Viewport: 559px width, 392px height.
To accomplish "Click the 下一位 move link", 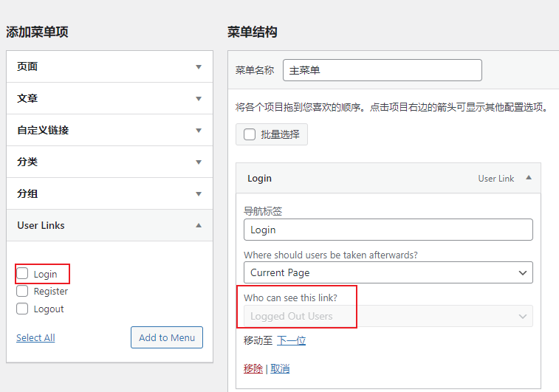I will (291, 340).
